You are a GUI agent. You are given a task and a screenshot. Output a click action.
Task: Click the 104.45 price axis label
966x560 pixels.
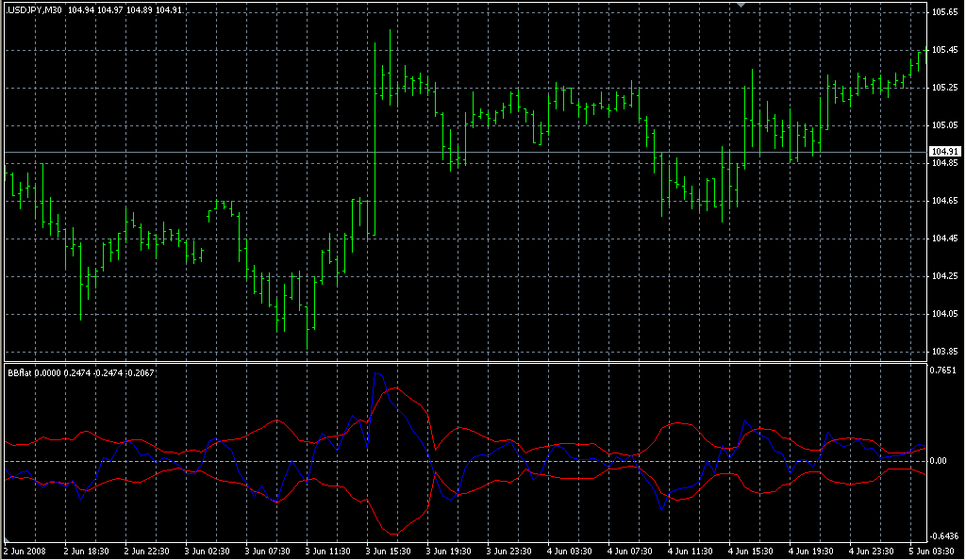(x=943, y=239)
